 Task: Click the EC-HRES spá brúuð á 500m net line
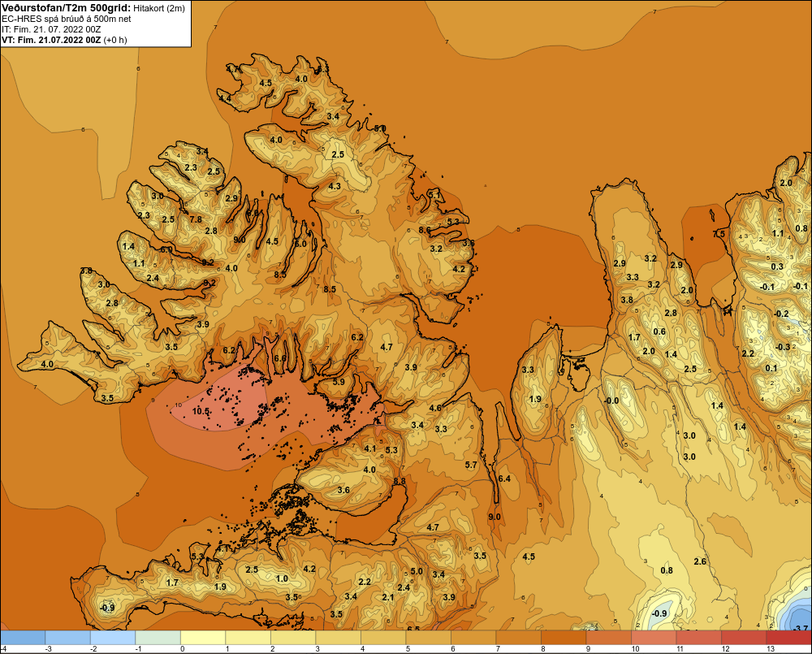67,19
